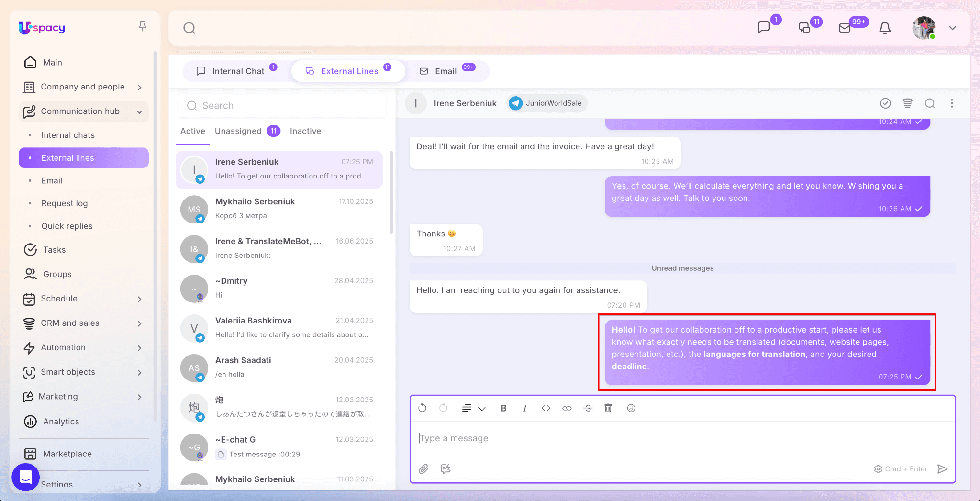Send the message with arrow icon
This screenshot has height=501, width=980.
pos(942,469)
